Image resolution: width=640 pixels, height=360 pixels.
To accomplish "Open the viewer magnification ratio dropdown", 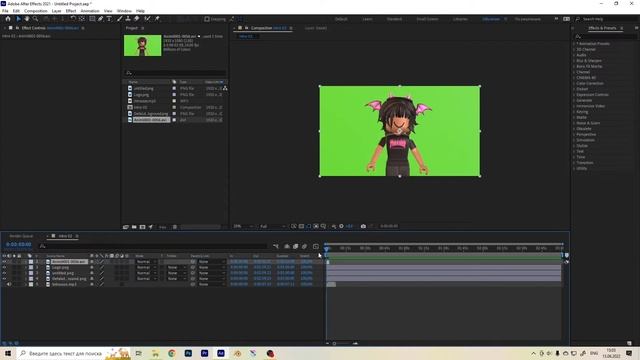I will [243, 226].
